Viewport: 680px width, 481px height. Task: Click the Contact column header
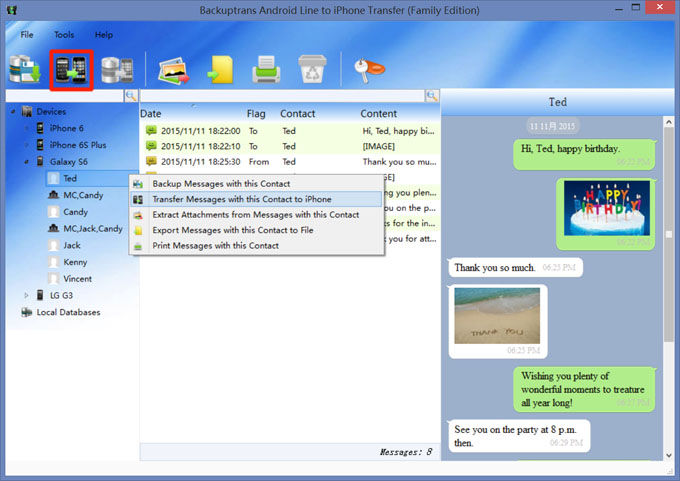tap(298, 114)
